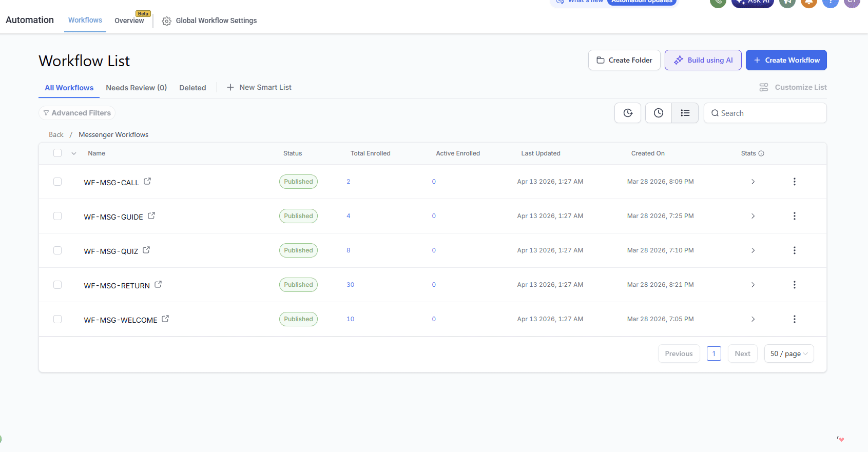This screenshot has width=868, height=452.
Task: Open WF-MSG-WELCOME external link icon
Action: point(165,319)
